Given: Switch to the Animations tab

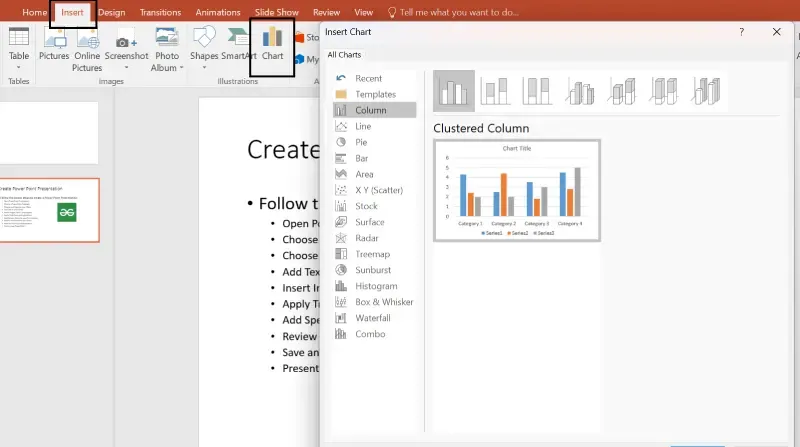Looking at the screenshot, I should click(x=218, y=12).
